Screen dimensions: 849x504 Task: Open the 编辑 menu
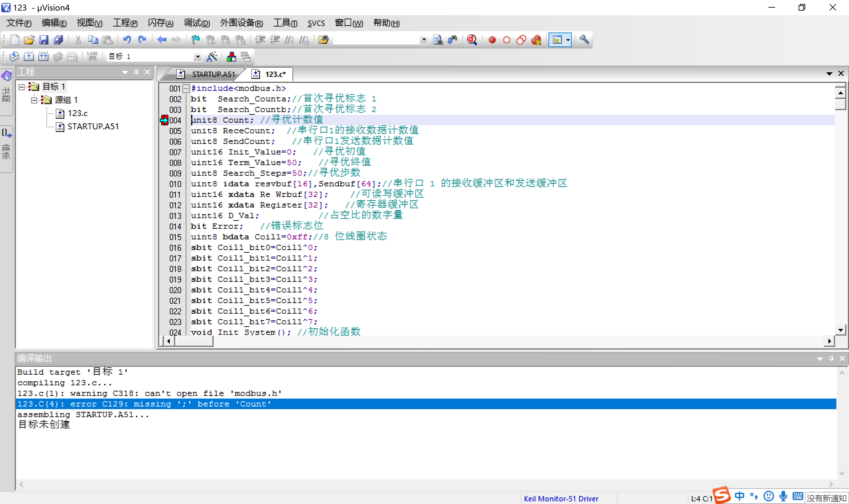click(54, 23)
